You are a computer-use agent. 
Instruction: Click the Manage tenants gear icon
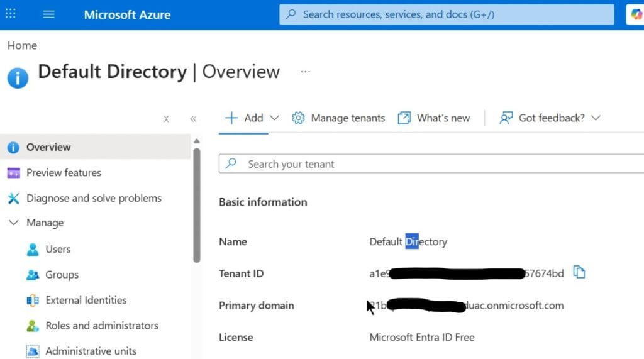click(x=298, y=118)
